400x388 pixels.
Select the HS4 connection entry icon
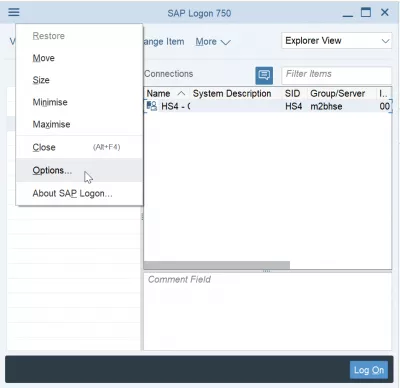point(152,106)
